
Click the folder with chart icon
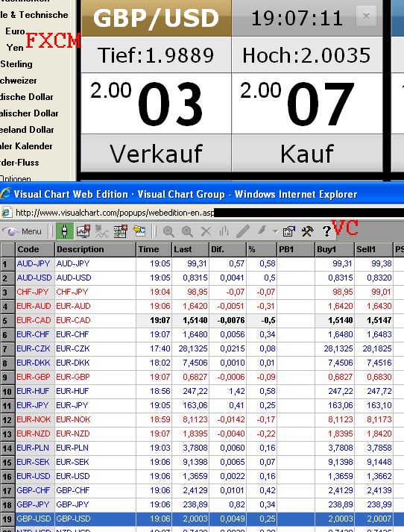coord(139,231)
